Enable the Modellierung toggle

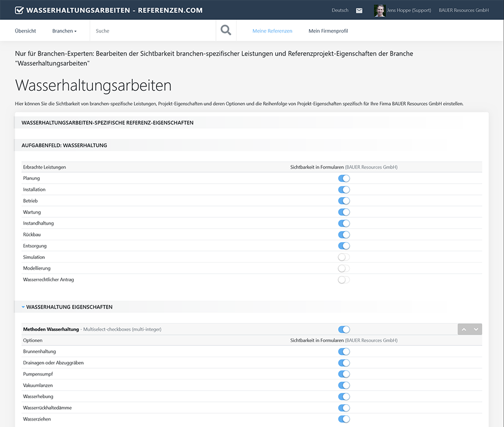tap(344, 268)
